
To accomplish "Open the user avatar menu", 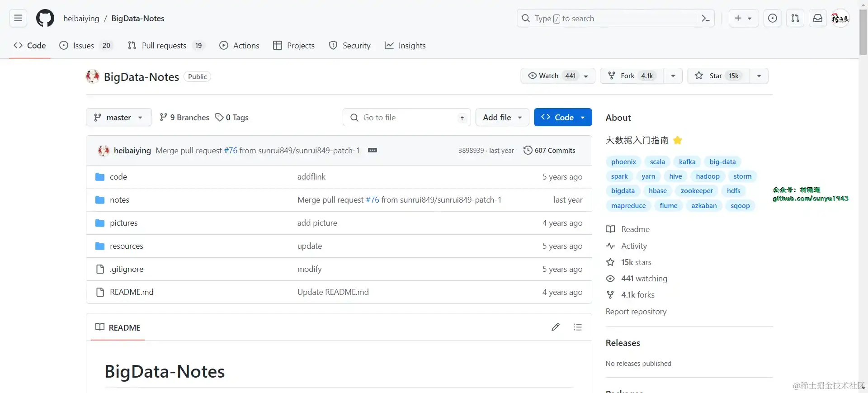I will coord(840,19).
